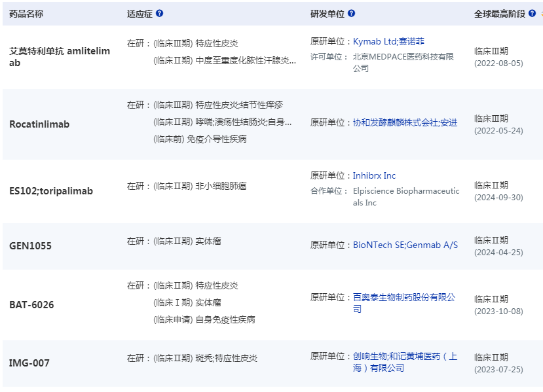Open the 协和发酵麒麟株式会社;安进 link
This screenshot has width=543, height=392.
pyautogui.click(x=405, y=123)
